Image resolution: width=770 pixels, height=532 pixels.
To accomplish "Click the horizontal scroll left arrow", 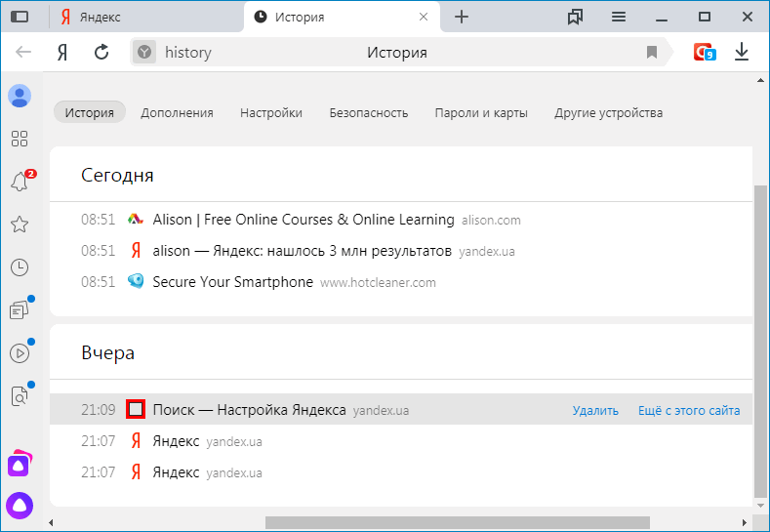I will [x=51, y=522].
